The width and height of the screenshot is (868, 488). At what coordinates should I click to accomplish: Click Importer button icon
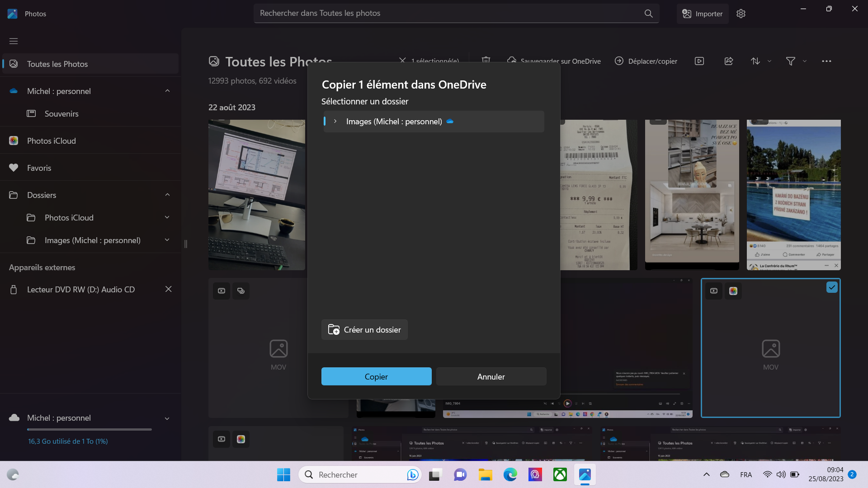(x=687, y=14)
